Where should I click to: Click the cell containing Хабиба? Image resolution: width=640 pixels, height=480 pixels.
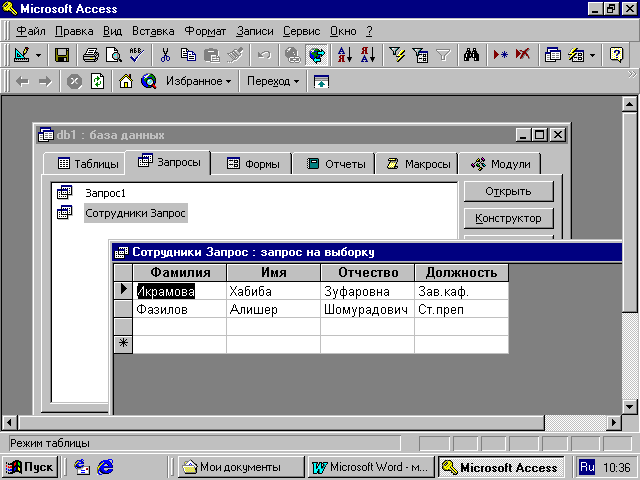point(273,291)
